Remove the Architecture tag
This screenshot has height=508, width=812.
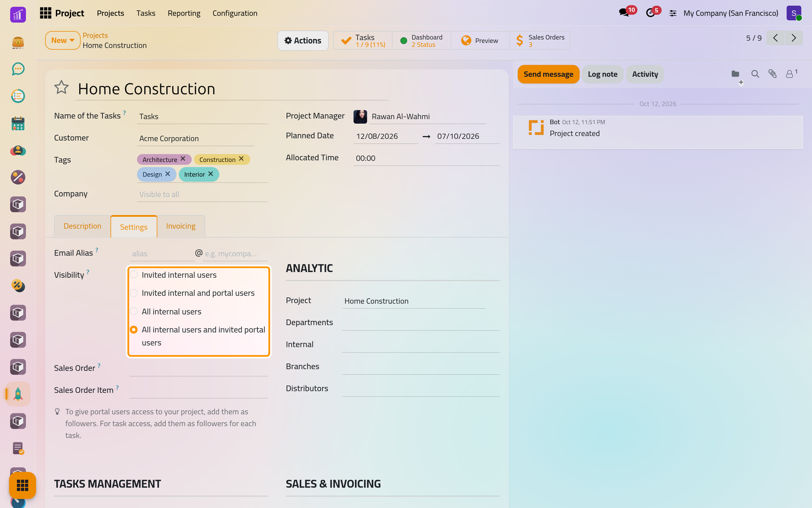[183, 159]
